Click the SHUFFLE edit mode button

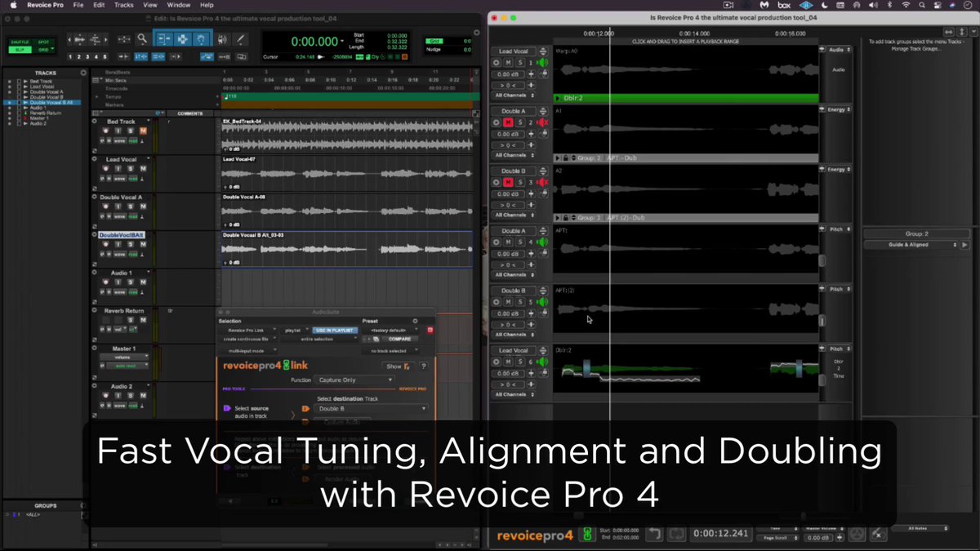click(x=19, y=41)
